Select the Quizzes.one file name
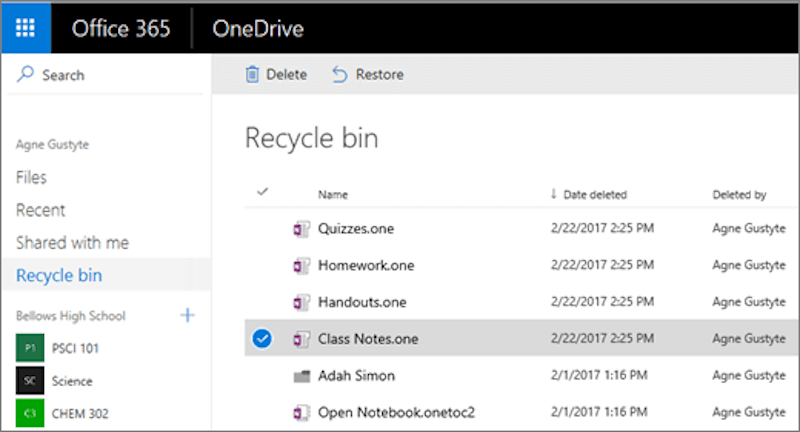The image size is (800, 432). coord(356,228)
